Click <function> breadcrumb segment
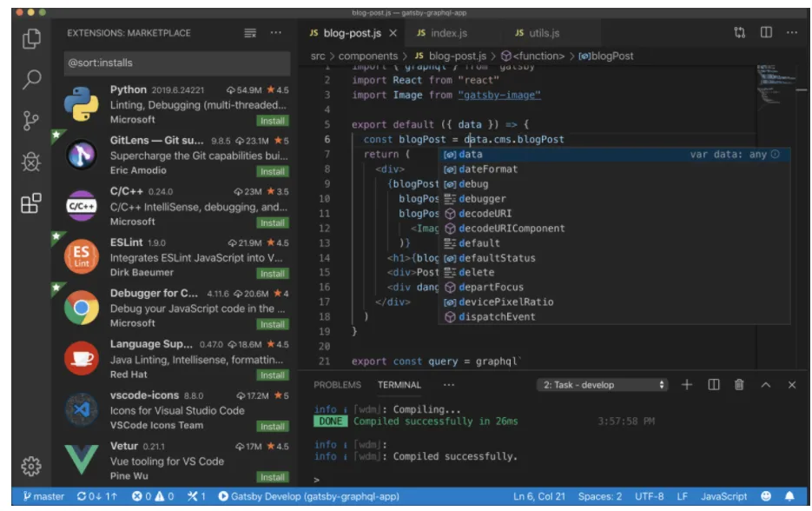The width and height of the screenshot is (812, 511). (x=533, y=56)
